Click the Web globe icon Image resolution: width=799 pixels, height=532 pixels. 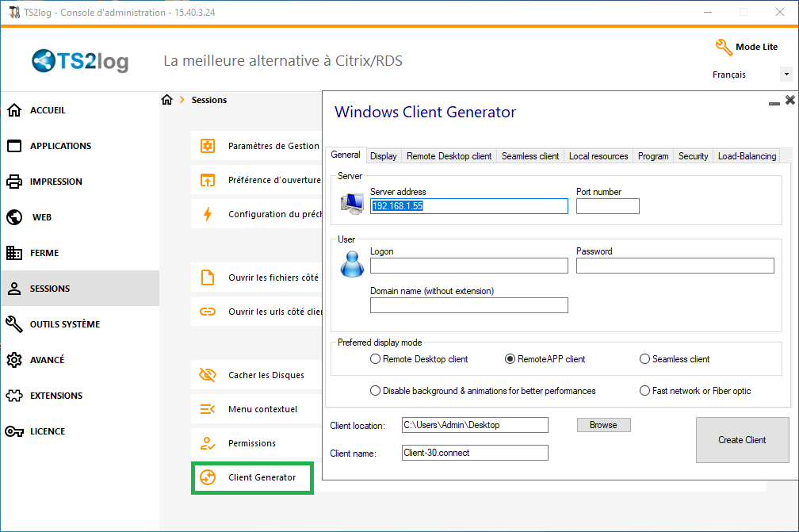(14, 217)
